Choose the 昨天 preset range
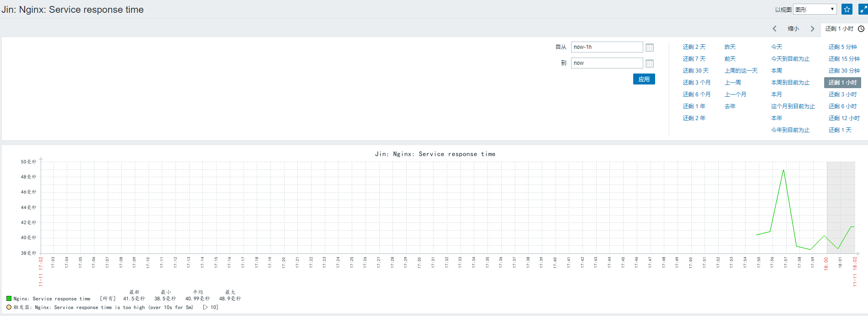Screen dimensions: 868x316 pyautogui.click(x=730, y=47)
